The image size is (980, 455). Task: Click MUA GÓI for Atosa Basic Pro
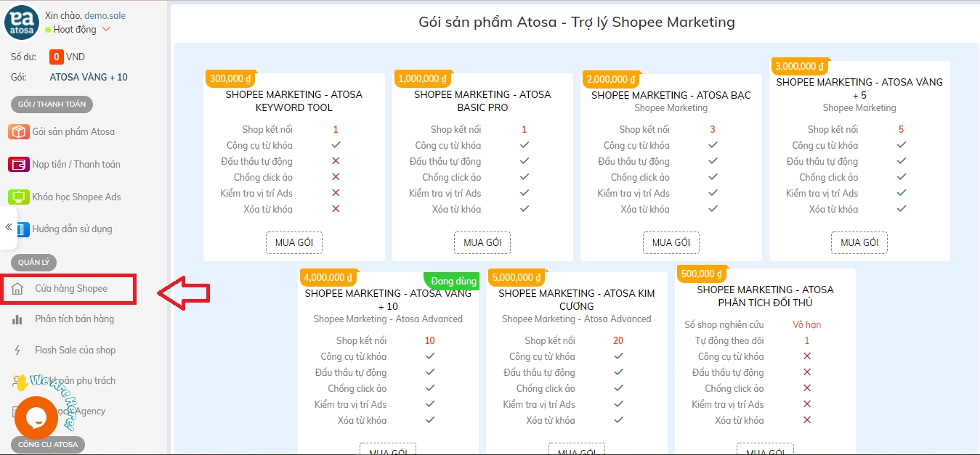(x=482, y=242)
